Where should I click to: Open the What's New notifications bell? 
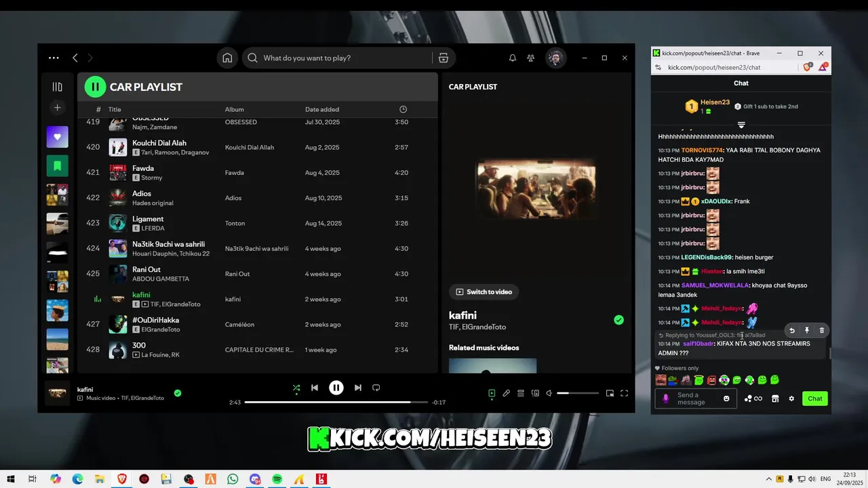(513, 58)
